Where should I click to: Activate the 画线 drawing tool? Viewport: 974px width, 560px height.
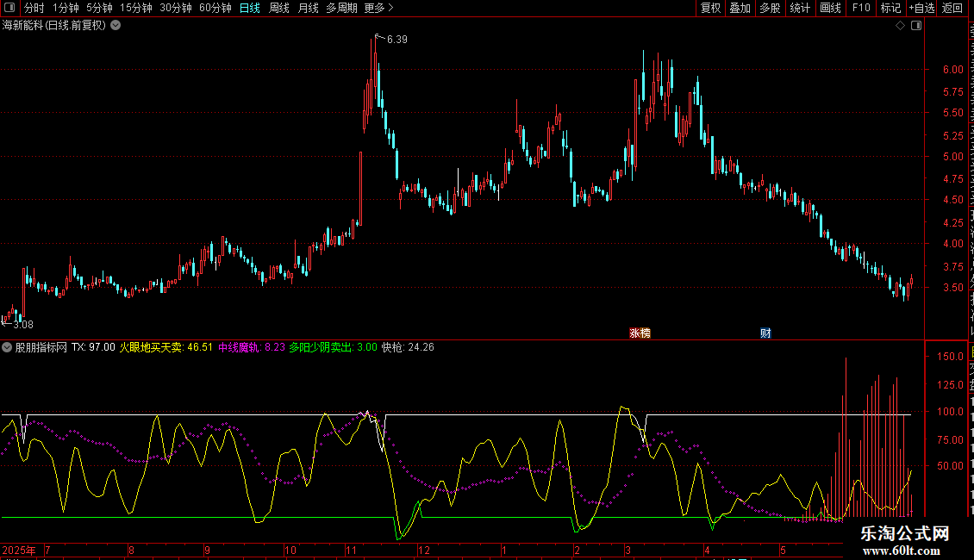tap(831, 8)
